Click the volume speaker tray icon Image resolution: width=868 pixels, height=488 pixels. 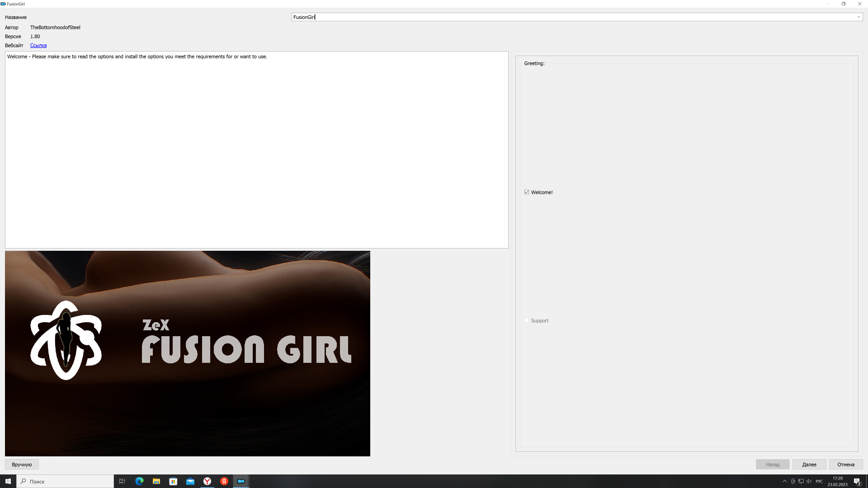pos(809,481)
